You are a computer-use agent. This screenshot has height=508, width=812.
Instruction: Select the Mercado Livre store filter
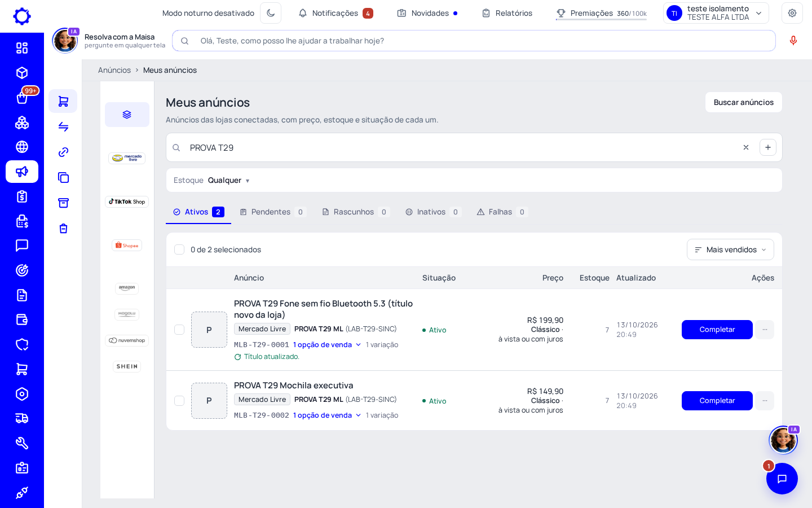pyautogui.click(x=127, y=158)
